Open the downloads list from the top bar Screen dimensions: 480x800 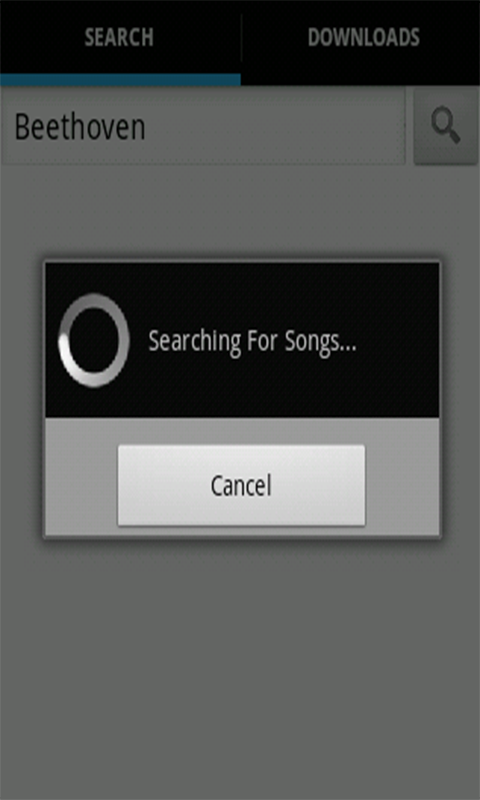pyautogui.click(x=363, y=38)
